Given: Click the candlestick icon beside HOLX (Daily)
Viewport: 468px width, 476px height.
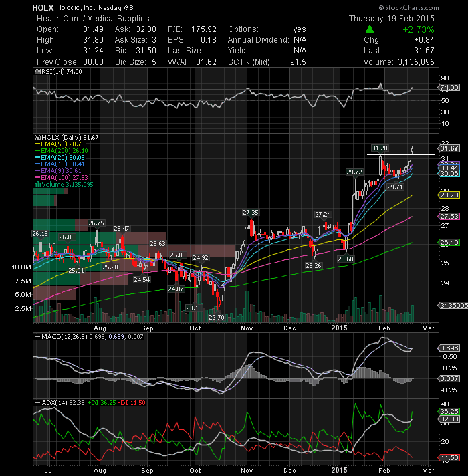Looking at the screenshot, I should pyautogui.click(x=37, y=138).
